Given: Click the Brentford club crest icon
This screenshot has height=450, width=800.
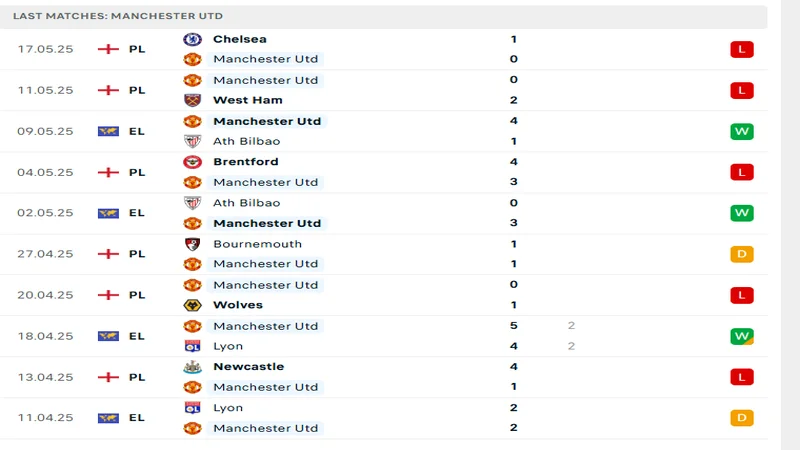Looking at the screenshot, I should 192,162.
